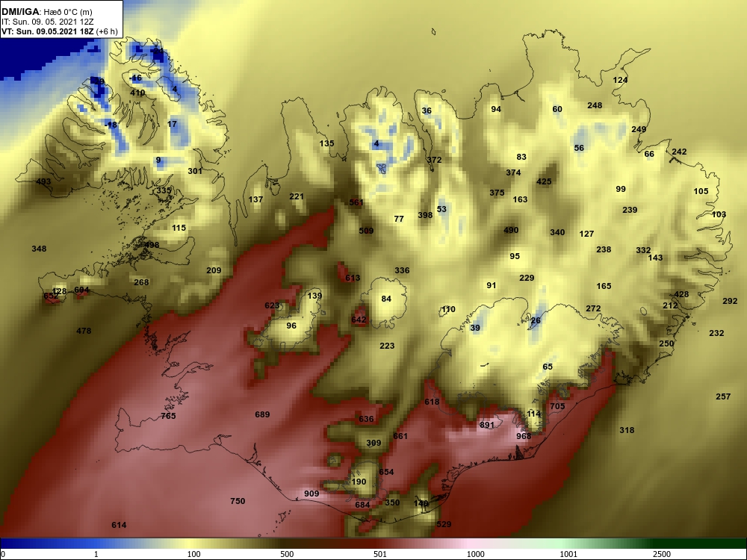Click the map value 425
Image resolution: width=747 pixels, height=560 pixels.
[544, 181]
